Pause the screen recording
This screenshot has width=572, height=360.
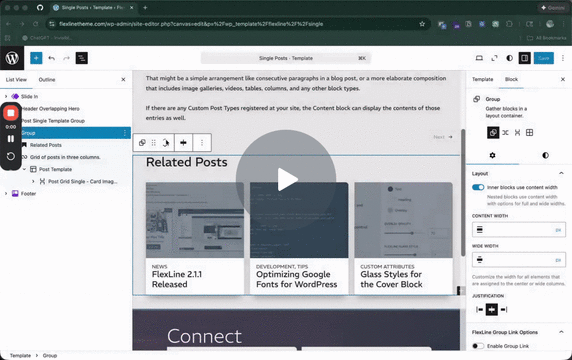[11, 139]
